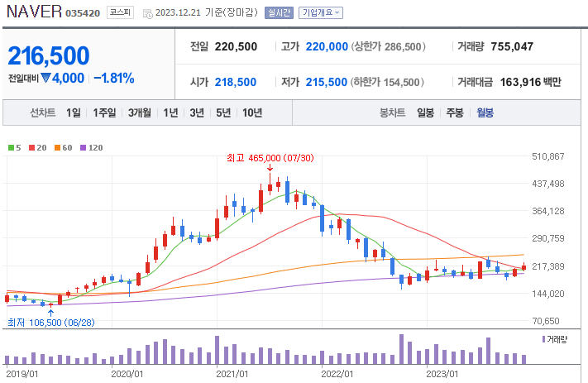This screenshot has width=588, height=383.
Task: Click the purple 120 moving average swatch
Action: [84, 148]
